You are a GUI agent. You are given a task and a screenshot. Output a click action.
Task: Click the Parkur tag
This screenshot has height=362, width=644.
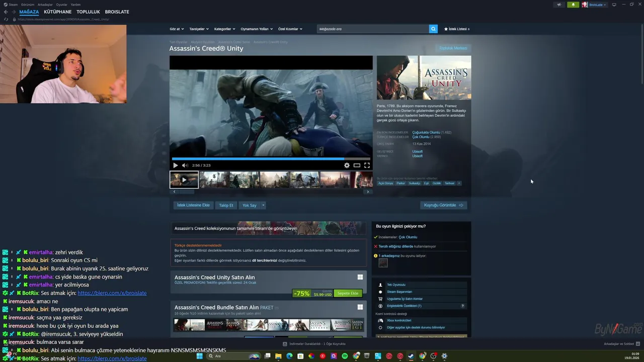[400, 183]
